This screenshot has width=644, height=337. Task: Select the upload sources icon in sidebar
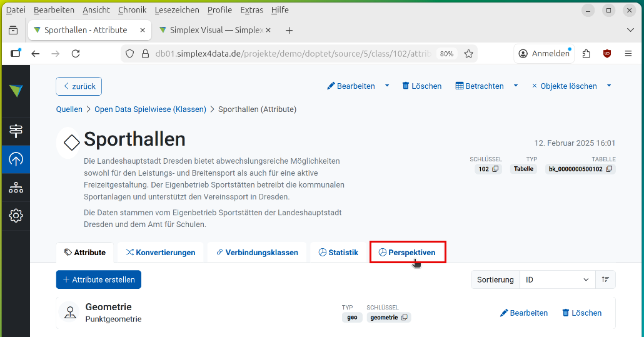pyautogui.click(x=16, y=159)
